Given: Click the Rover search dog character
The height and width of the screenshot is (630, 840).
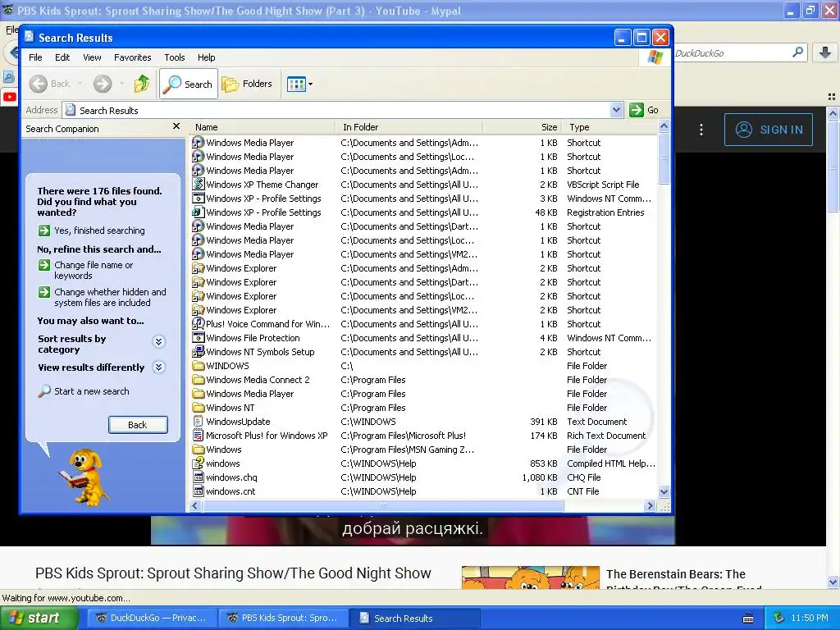Looking at the screenshot, I should [84, 477].
